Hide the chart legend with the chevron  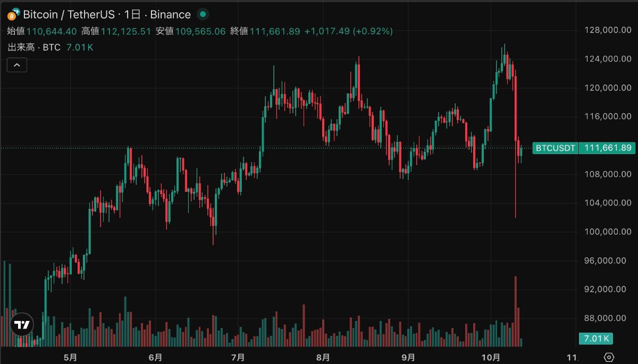click(x=16, y=64)
